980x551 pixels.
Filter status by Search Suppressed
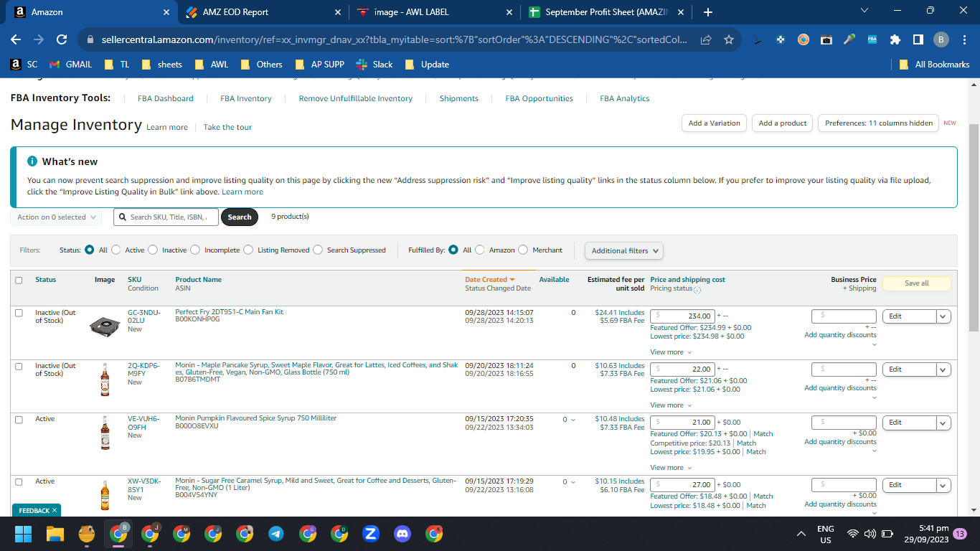[318, 250]
